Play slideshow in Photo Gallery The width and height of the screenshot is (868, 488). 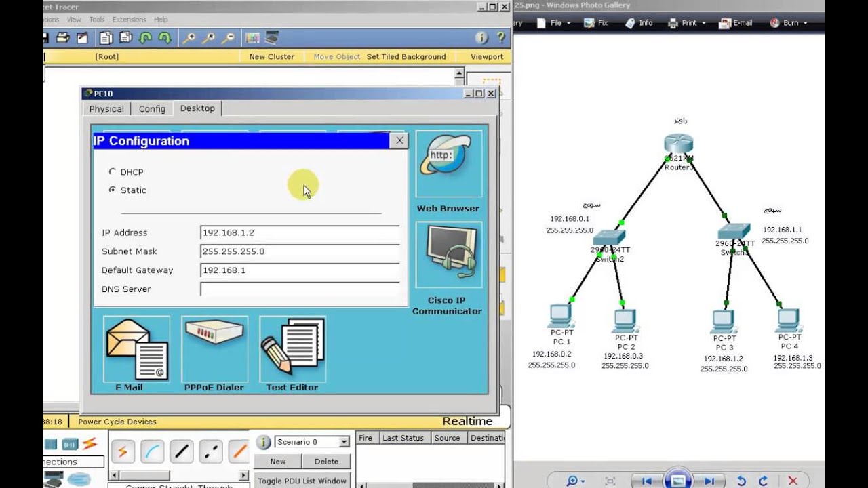coord(677,481)
